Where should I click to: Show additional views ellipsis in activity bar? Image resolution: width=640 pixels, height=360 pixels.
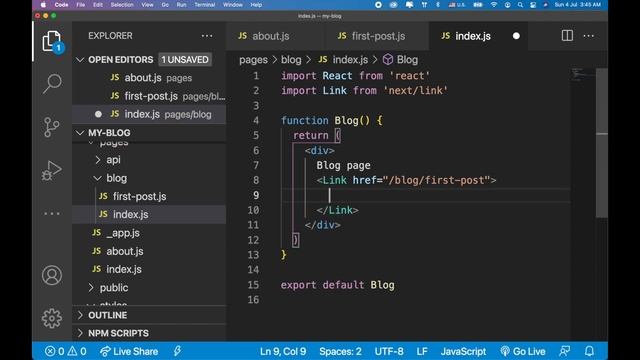(52, 213)
